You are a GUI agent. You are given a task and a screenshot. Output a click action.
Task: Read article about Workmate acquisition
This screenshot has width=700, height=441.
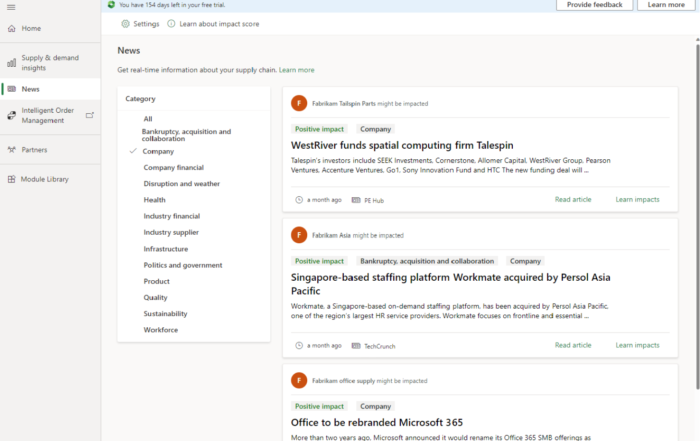[x=573, y=345]
